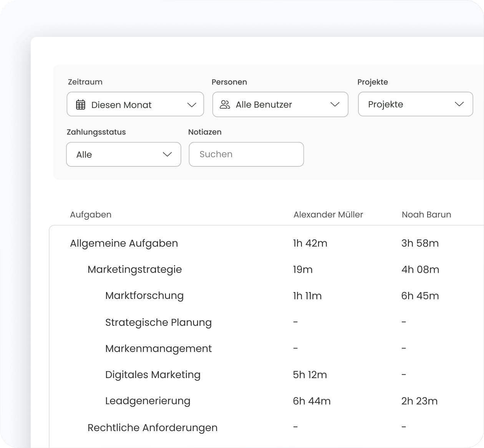Select the Markenmanagement subtask
The width and height of the screenshot is (484, 448).
pos(158,348)
